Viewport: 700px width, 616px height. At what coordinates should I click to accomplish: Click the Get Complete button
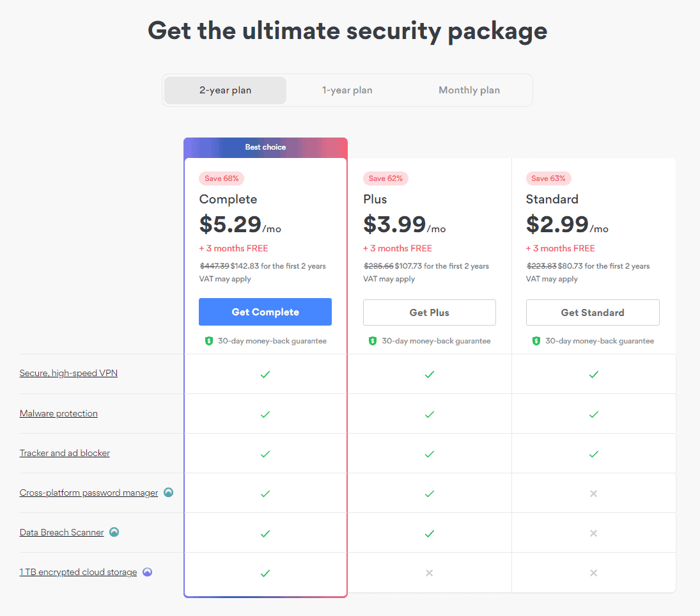tap(265, 312)
